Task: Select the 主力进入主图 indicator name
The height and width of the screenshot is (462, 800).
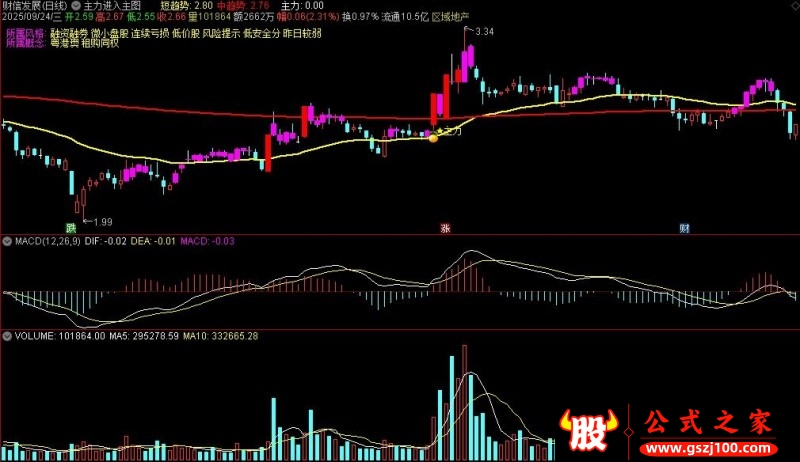Action: pyautogui.click(x=112, y=5)
